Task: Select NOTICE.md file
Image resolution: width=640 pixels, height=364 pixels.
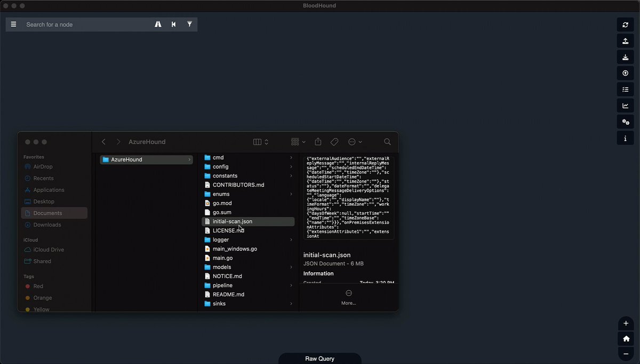Action: coord(248,276)
